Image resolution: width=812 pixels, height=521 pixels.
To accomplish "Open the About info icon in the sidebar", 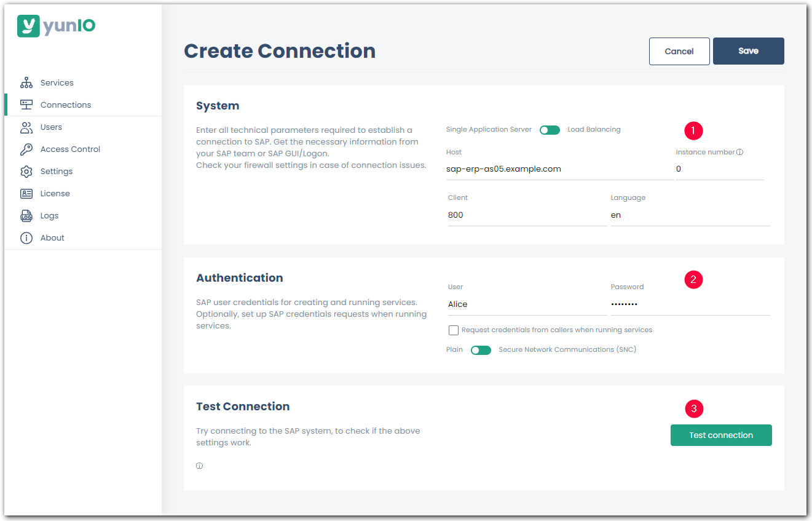I will [27, 237].
